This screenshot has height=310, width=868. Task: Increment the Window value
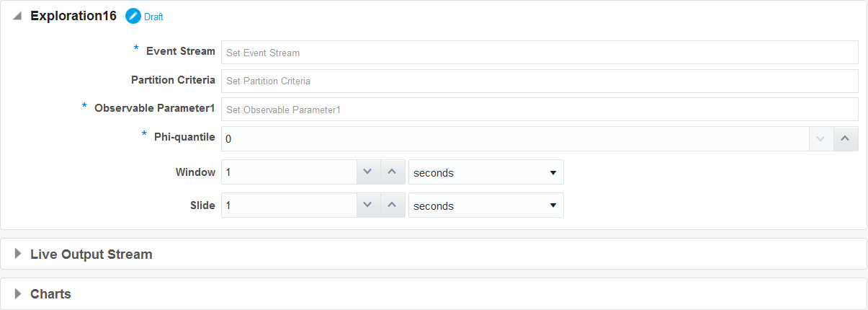392,172
